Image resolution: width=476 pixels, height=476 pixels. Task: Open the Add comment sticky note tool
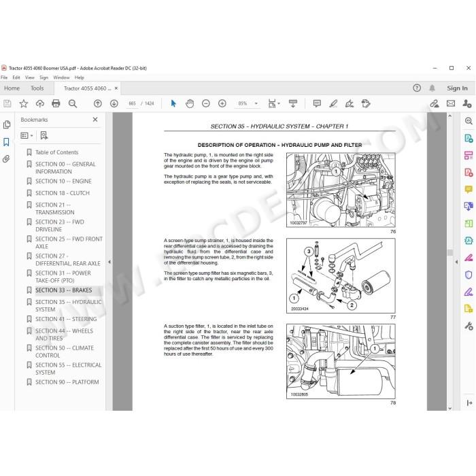point(317,103)
